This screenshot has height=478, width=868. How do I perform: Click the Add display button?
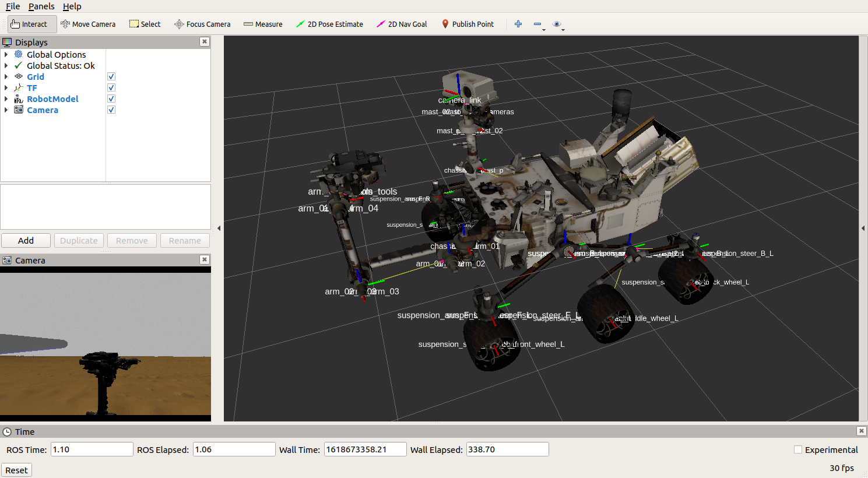26,240
